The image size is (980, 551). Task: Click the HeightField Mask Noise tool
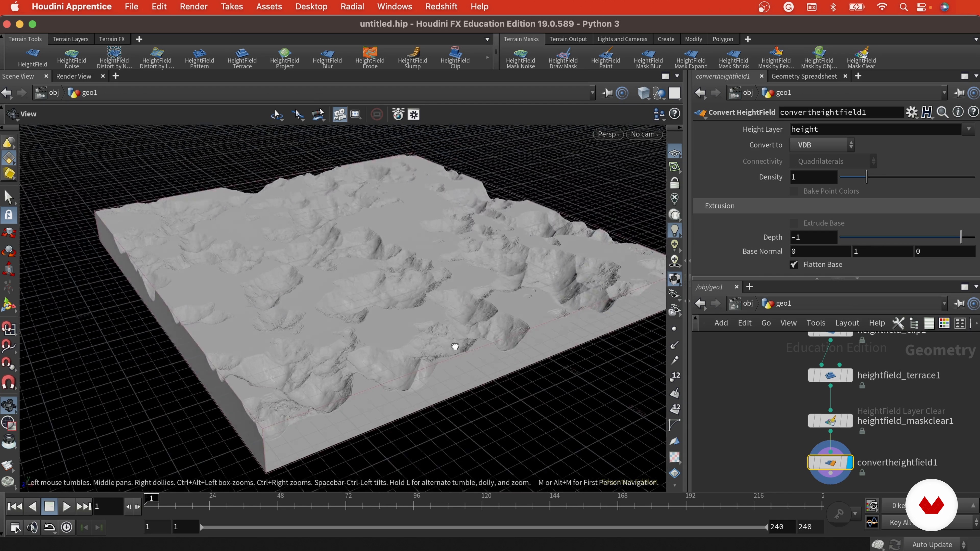tap(520, 58)
